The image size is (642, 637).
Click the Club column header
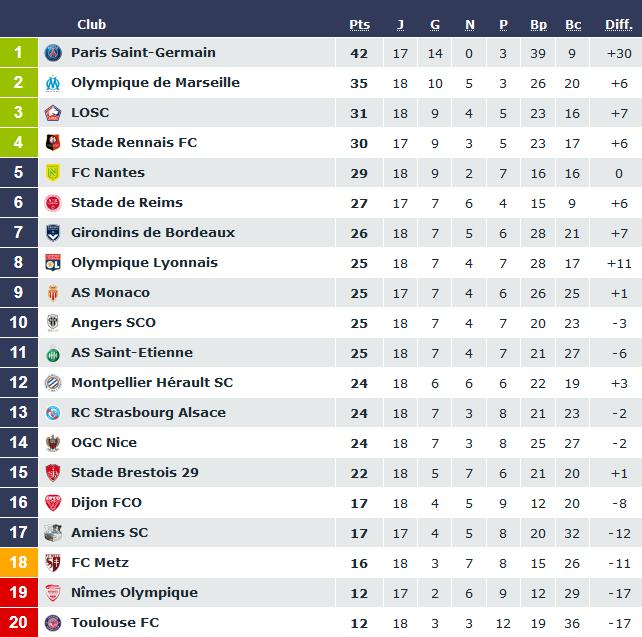coord(91,24)
